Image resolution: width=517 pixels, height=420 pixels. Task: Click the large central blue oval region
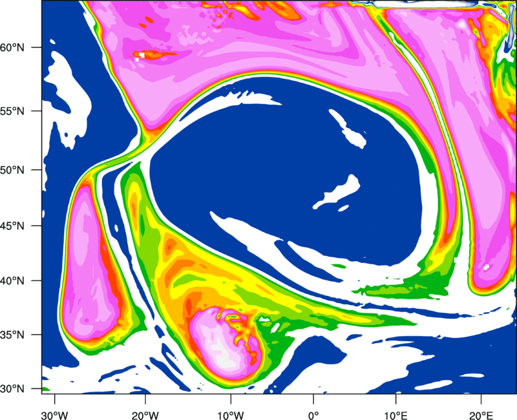click(284, 171)
